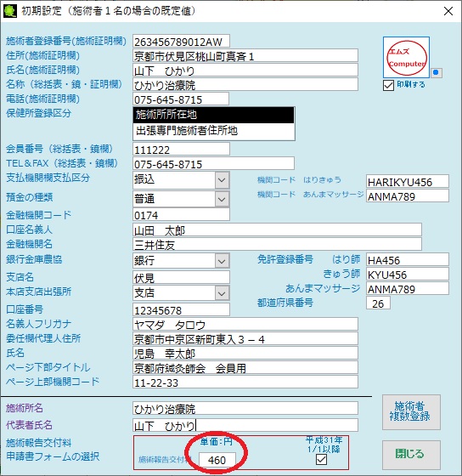Toggle the 平成31年1/1以降 checkbox
The image size is (462, 476).
pos(321,459)
